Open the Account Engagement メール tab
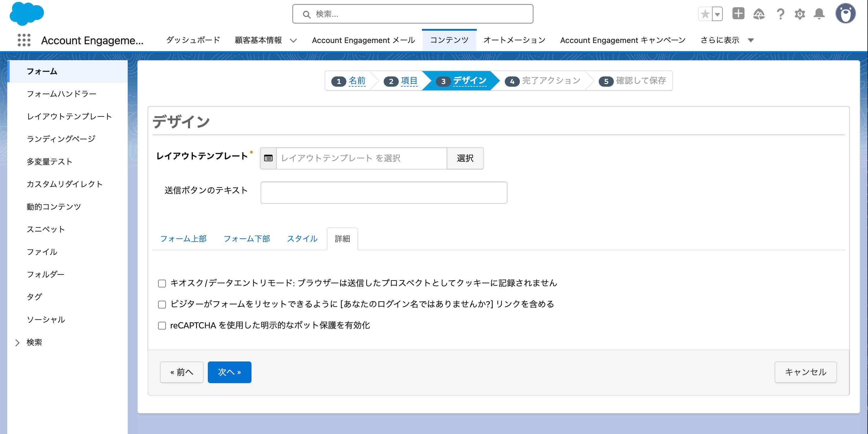This screenshot has width=868, height=434. (x=363, y=40)
